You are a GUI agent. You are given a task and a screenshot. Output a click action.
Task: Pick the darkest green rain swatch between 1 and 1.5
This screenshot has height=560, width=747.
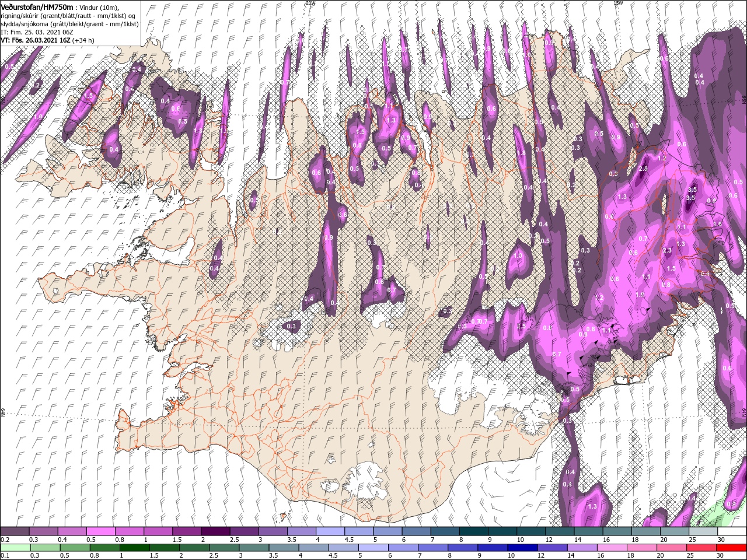[x=135, y=548]
